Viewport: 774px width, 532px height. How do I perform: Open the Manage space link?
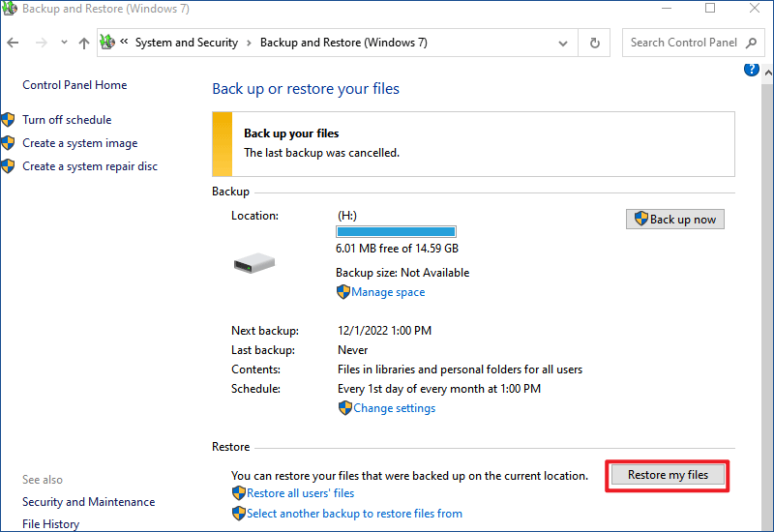[388, 292]
